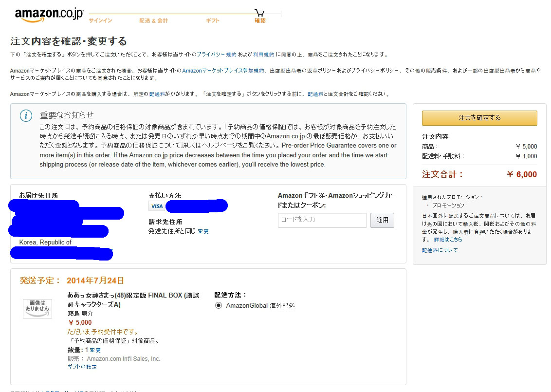Open Amazonマーケットプレイス参加規約 link
Viewport: 551px width, 392px height.
click(223, 71)
